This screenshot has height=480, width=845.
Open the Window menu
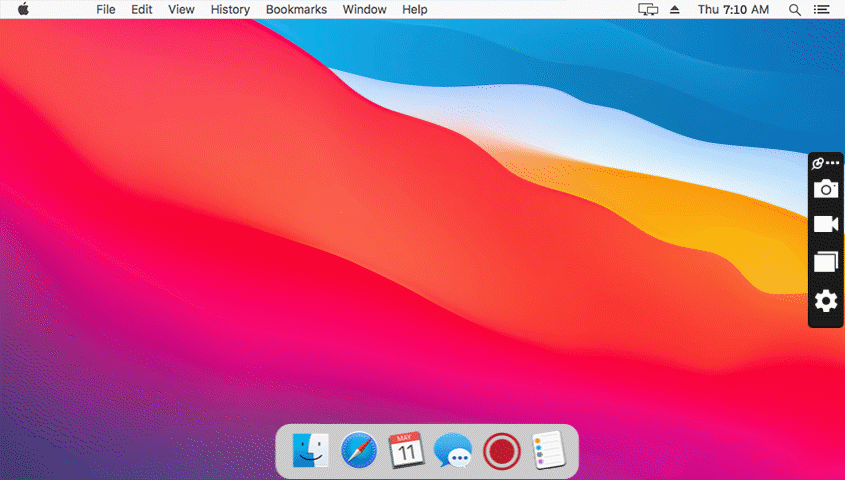[x=364, y=9]
